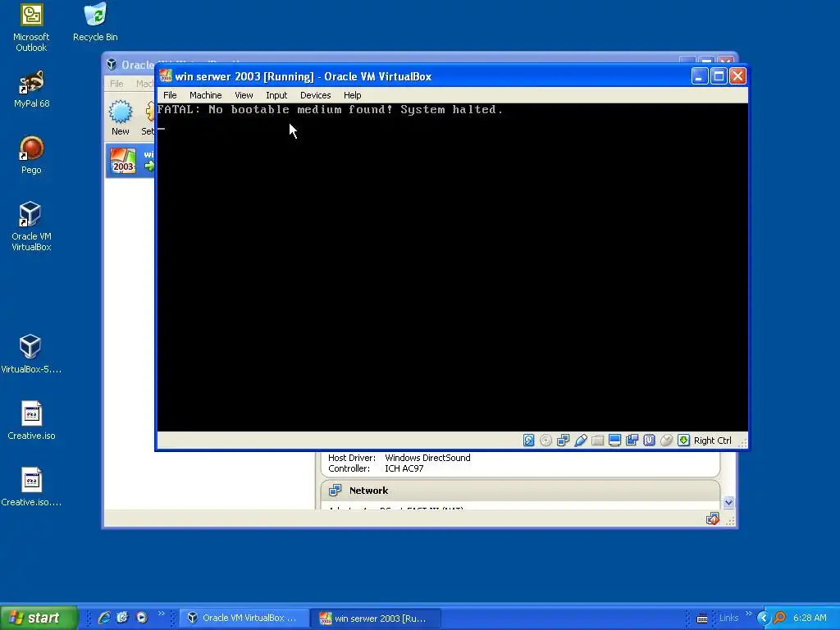Launch Outlook Express from Quick Launch
Screen dimensions: 840x630
(x=123, y=618)
